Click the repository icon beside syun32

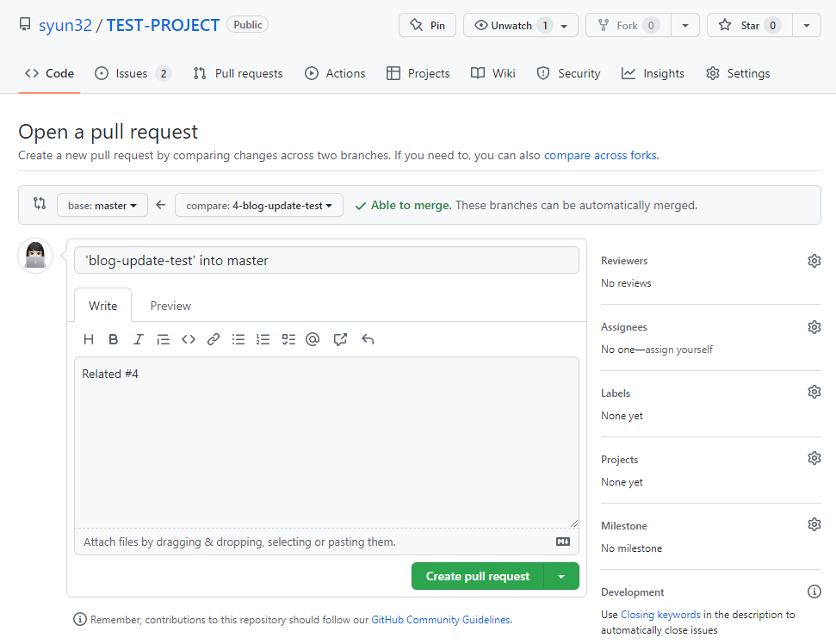pyautogui.click(x=24, y=24)
